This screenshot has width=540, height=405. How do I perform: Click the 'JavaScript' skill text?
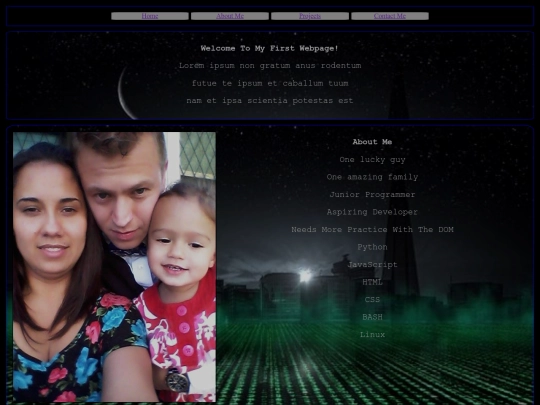tap(372, 264)
